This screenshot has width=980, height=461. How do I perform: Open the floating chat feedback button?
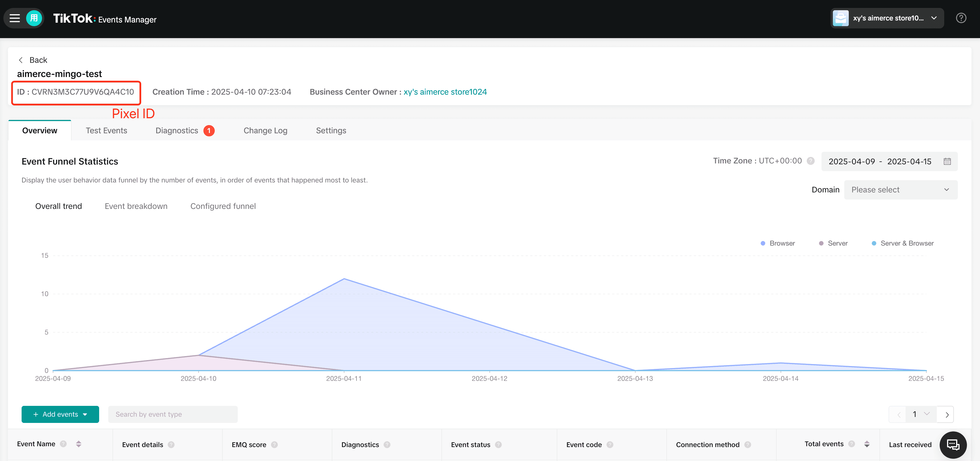[x=953, y=445]
